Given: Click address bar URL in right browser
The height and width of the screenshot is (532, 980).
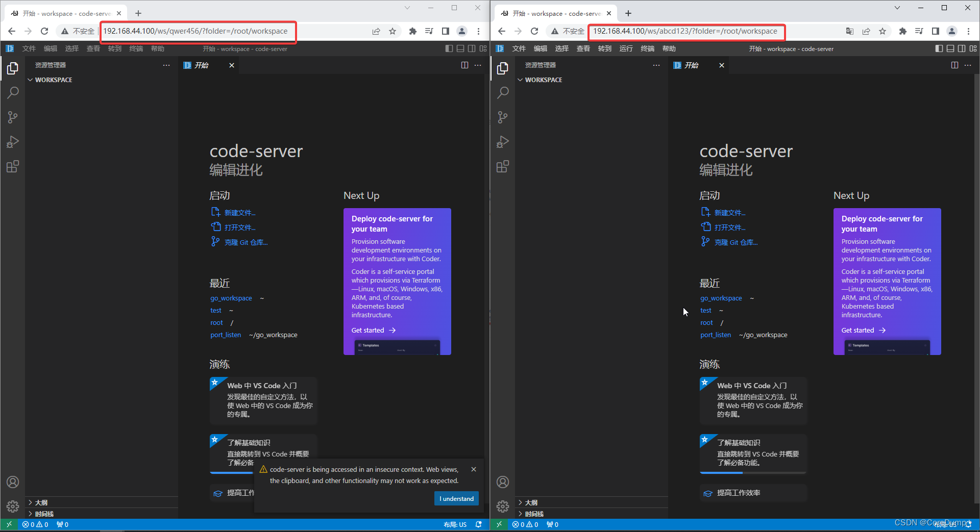Looking at the screenshot, I should click(x=685, y=31).
